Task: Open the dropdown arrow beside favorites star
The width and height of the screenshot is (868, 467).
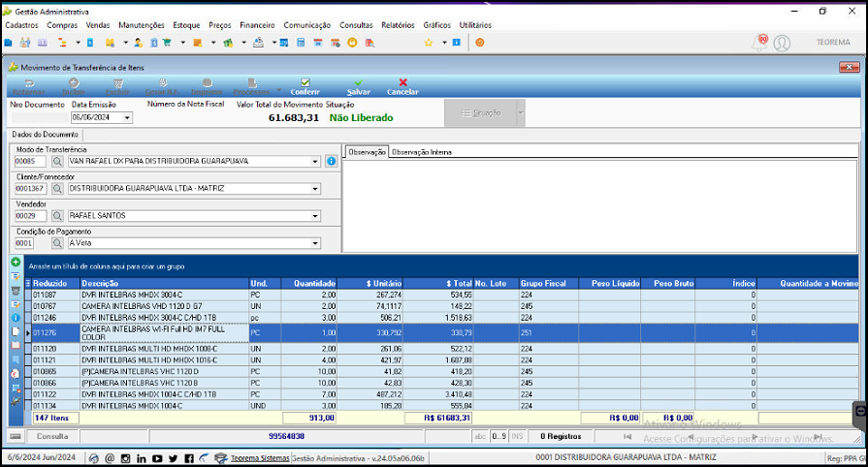Action: [x=444, y=42]
